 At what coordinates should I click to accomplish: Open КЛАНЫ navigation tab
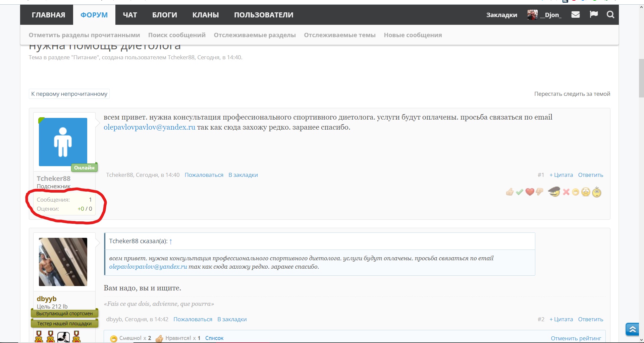[x=206, y=15]
